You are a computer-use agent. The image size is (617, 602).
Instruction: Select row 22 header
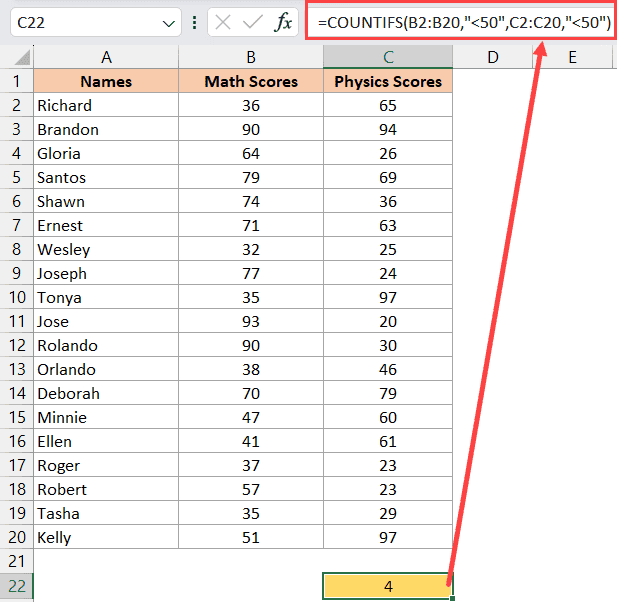(x=16, y=586)
